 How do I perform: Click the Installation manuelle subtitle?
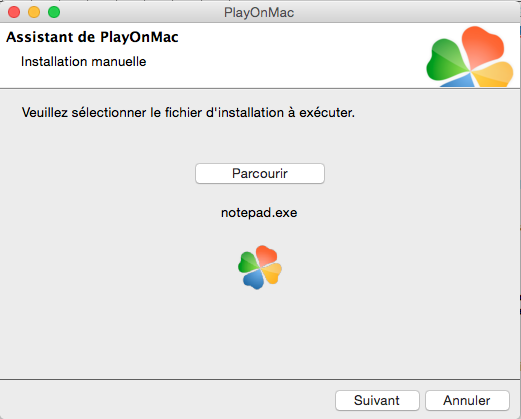83,62
